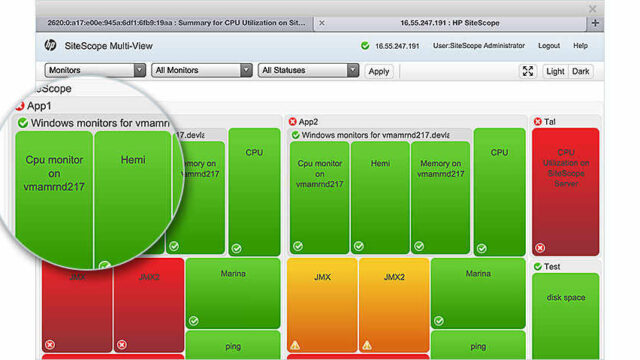Click status check on App2 Cpu monitor tile

click(x=298, y=246)
